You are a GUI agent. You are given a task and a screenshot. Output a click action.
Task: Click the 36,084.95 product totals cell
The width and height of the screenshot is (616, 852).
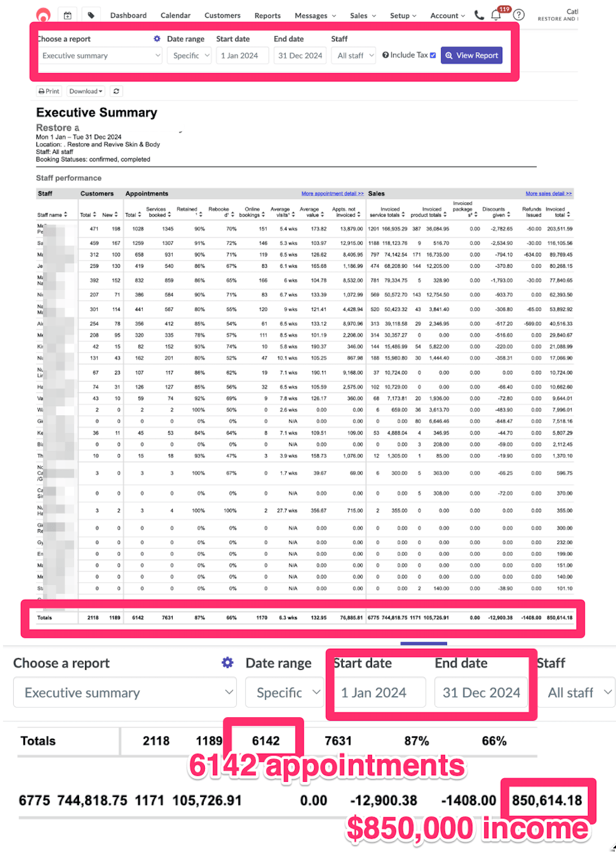click(437, 229)
